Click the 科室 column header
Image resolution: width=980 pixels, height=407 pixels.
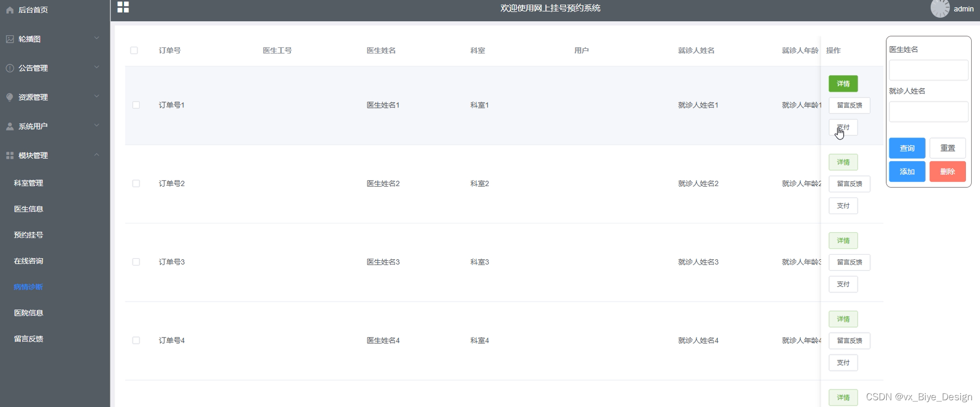[477, 50]
